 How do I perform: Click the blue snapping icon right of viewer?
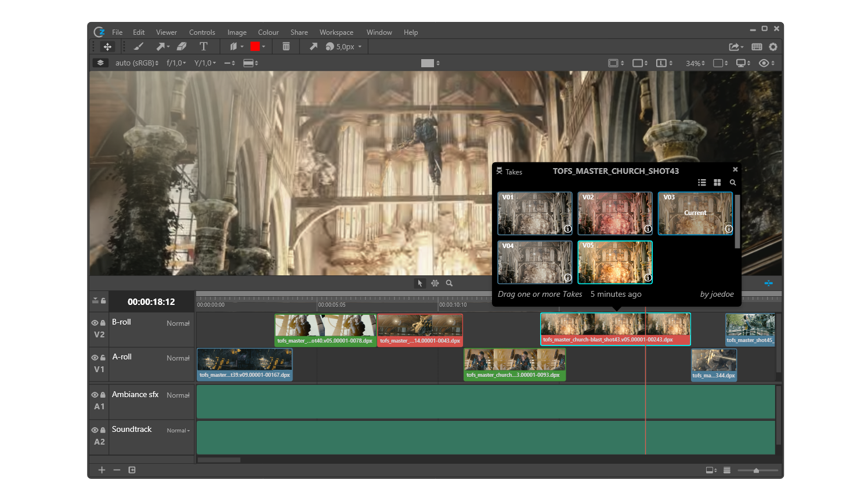point(768,283)
